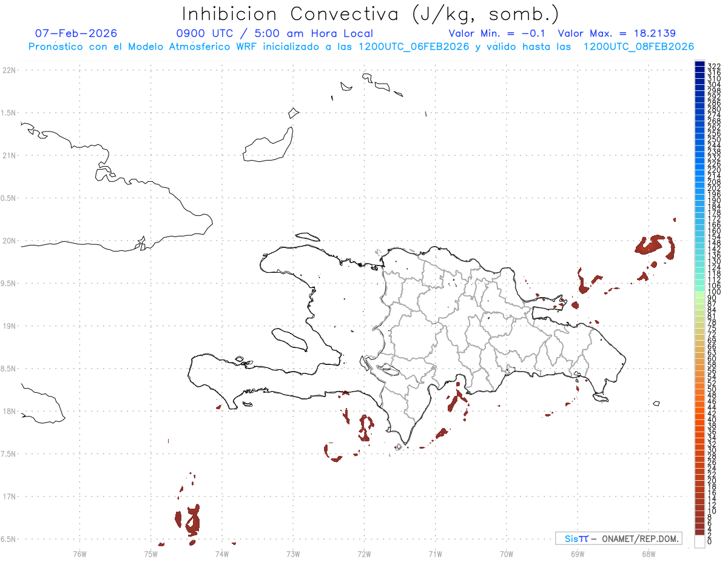Click the 'Valor Max. = 18.2139' readout
Image resolution: width=728 pixels, height=562 pixels.
(616, 33)
